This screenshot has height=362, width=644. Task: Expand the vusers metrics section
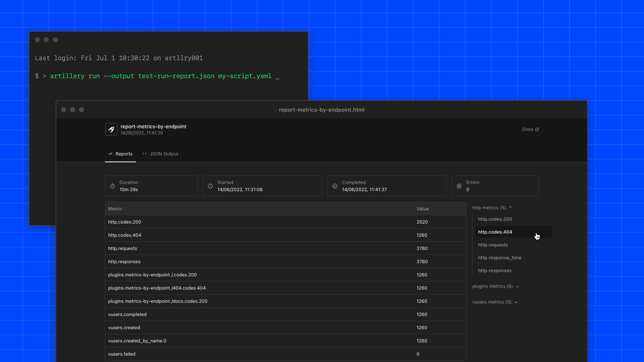[x=516, y=302]
